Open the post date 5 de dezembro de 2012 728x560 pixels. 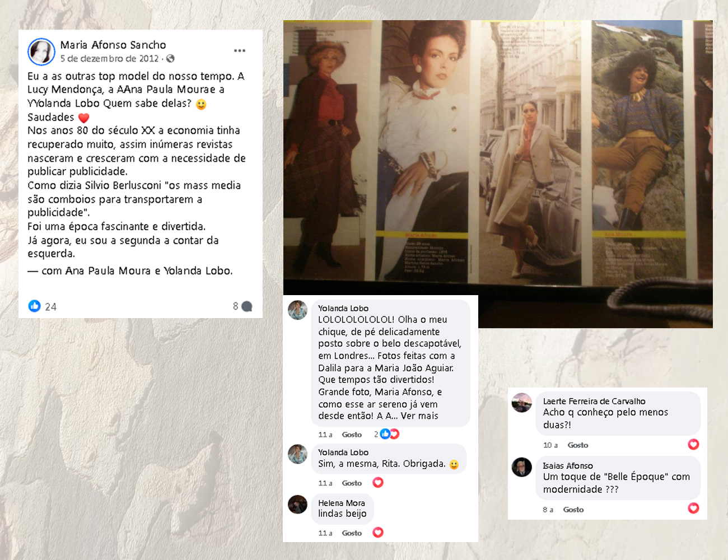tap(110, 58)
